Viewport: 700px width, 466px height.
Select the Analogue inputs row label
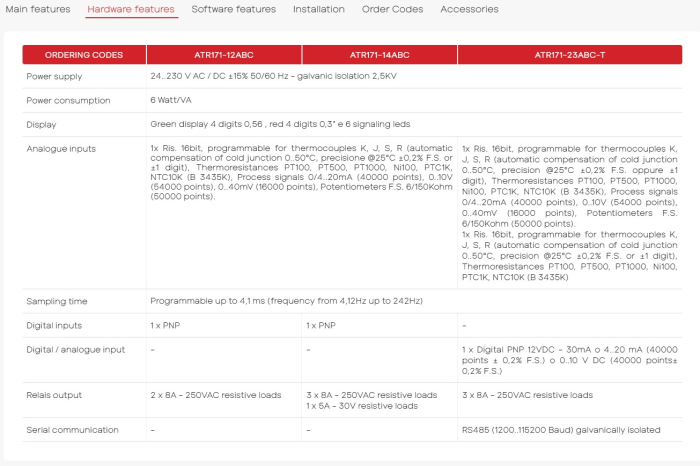[61, 149]
